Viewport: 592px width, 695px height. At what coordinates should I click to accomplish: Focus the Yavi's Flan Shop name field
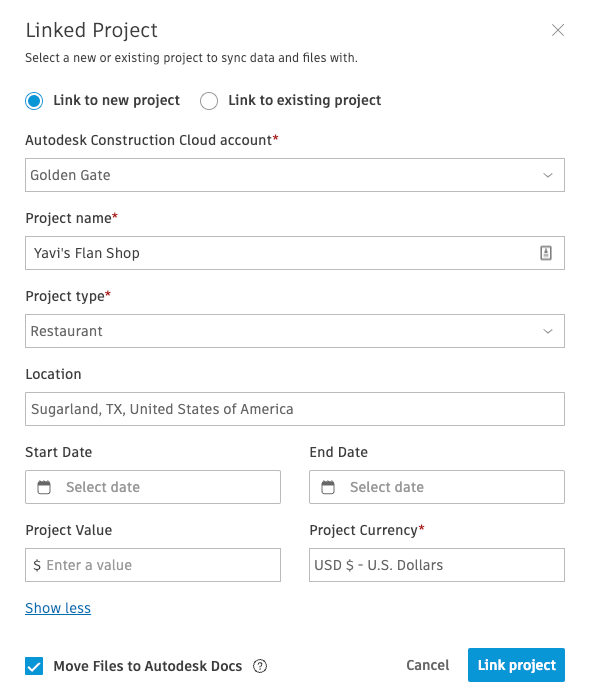pyautogui.click(x=295, y=253)
